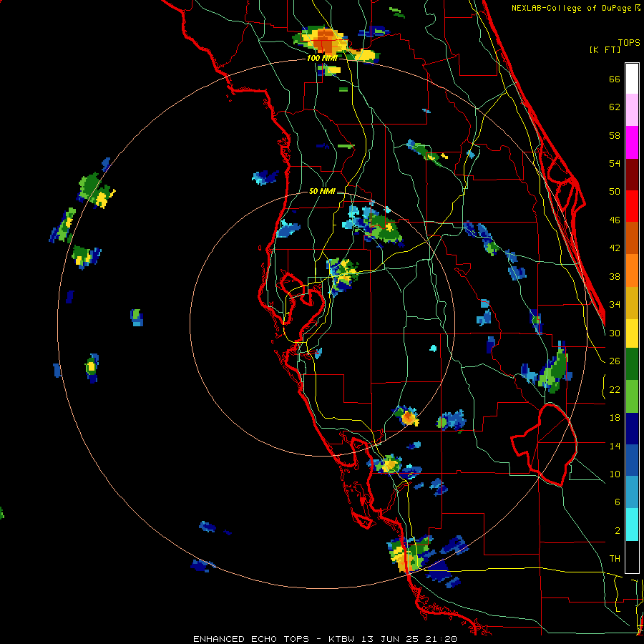The image size is (644, 644).
Task: Select the navy 18 kft legend swatch
Action: pyautogui.click(x=632, y=429)
